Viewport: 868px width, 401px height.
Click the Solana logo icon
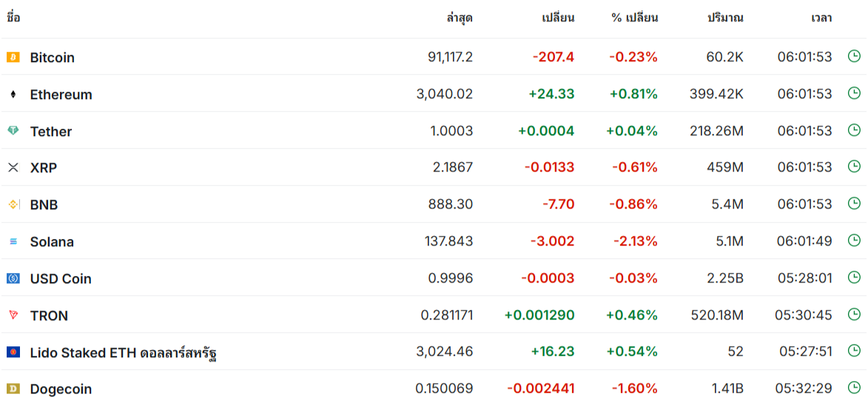tap(13, 241)
